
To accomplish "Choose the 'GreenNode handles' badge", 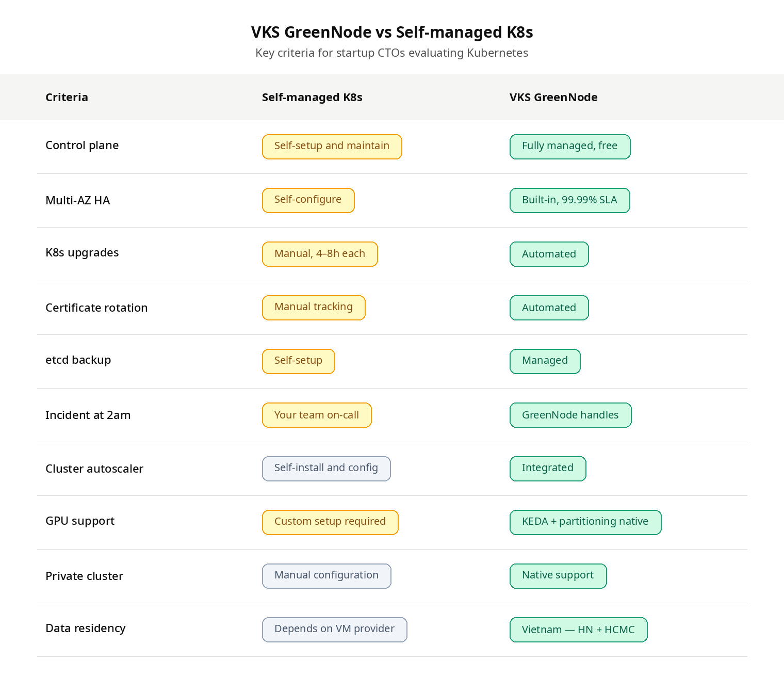I will [570, 415].
